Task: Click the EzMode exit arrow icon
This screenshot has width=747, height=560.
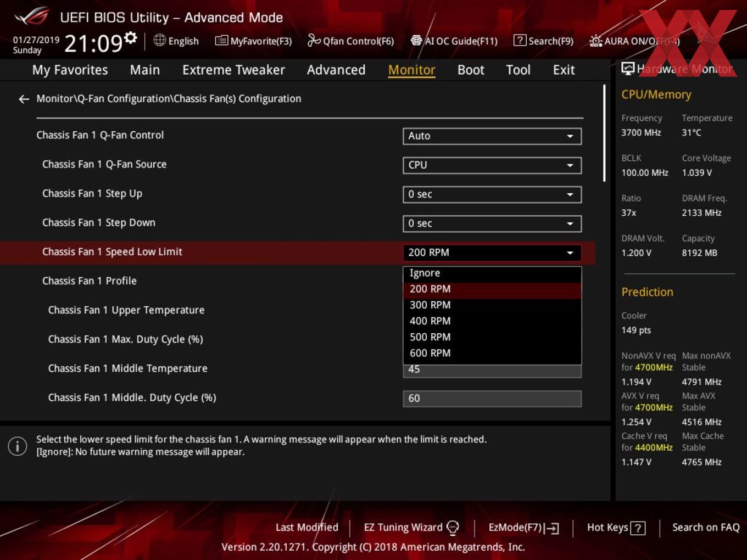Action: pyautogui.click(x=552, y=528)
